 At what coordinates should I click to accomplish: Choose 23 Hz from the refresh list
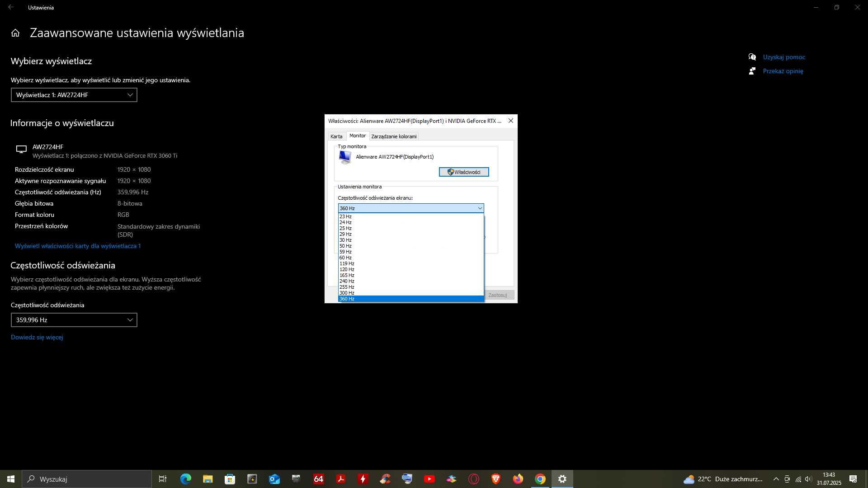[x=411, y=216]
